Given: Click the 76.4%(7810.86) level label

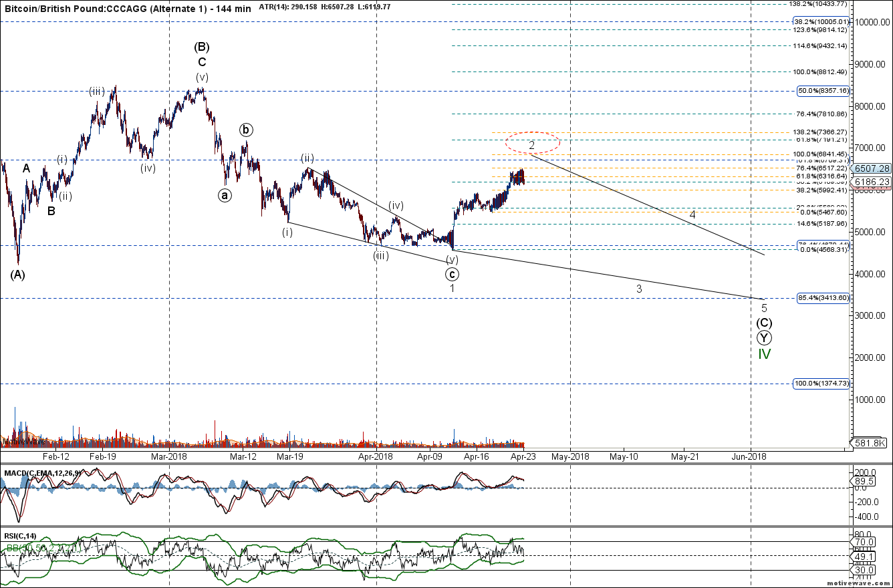Looking at the screenshot, I should [x=822, y=114].
